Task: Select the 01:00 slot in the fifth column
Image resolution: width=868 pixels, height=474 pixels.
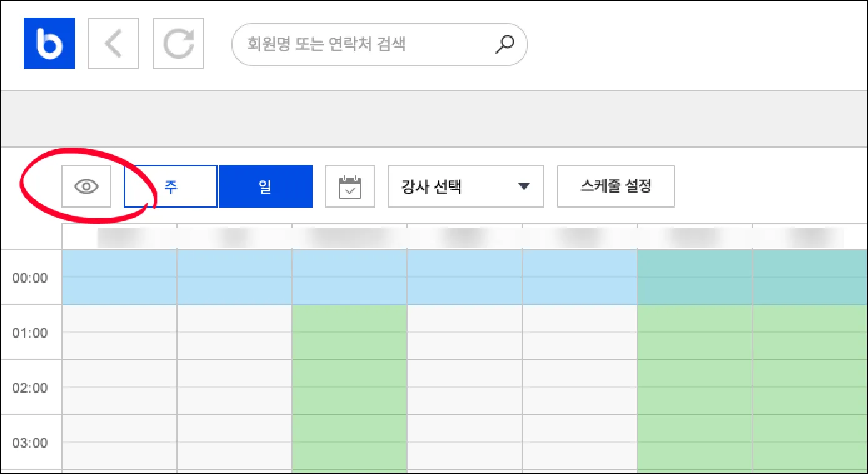Action: tap(580, 332)
